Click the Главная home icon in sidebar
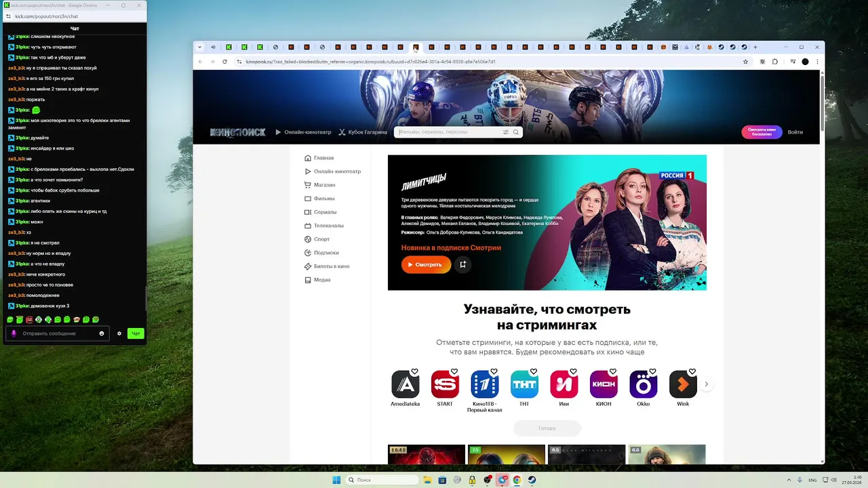 pyautogui.click(x=308, y=158)
